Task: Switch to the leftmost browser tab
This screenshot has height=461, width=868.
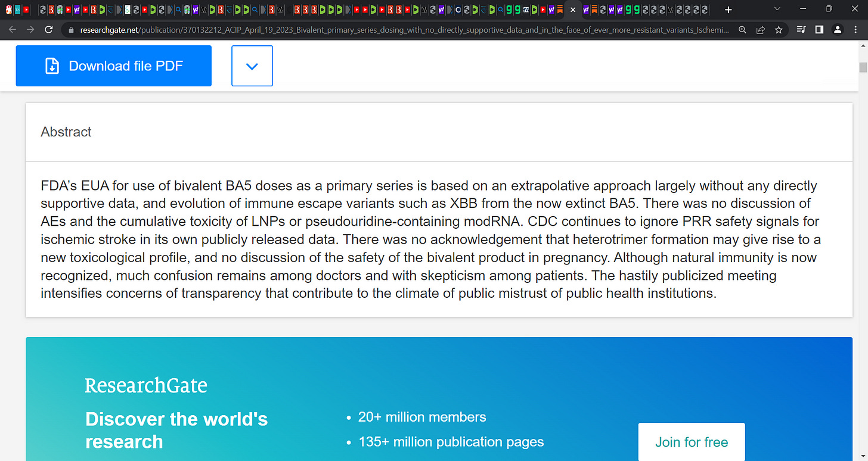Action: pos(8,10)
